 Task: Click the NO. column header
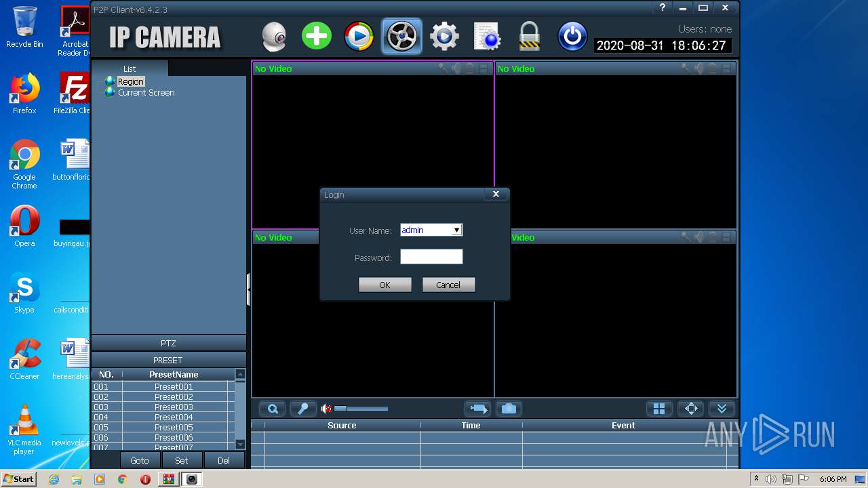pyautogui.click(x=106, y=374)
